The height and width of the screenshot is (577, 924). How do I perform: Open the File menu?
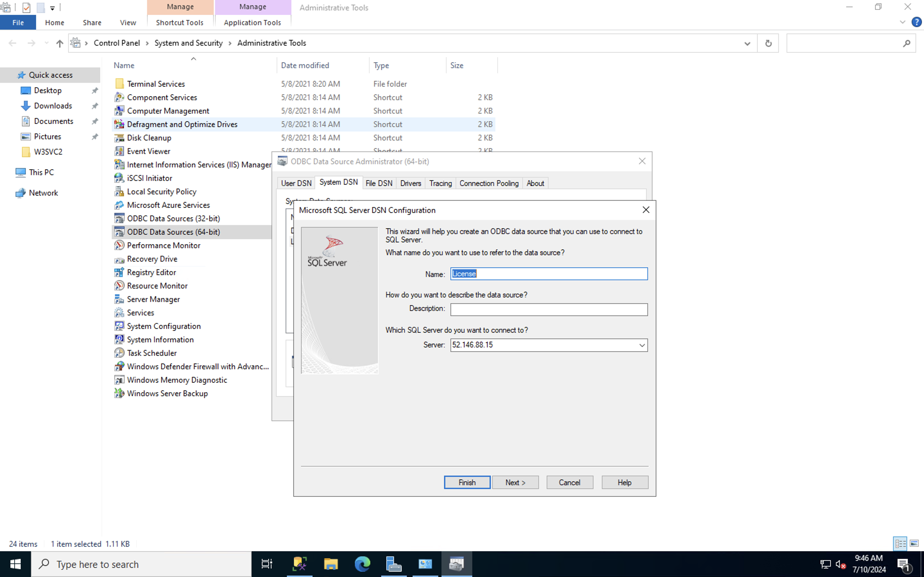(18, 22)
